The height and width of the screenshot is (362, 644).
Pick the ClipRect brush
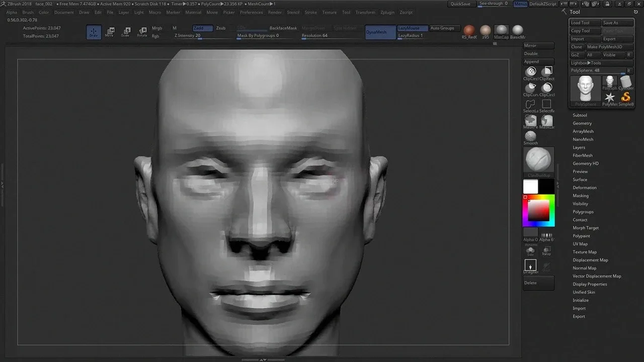pos(547,73)
